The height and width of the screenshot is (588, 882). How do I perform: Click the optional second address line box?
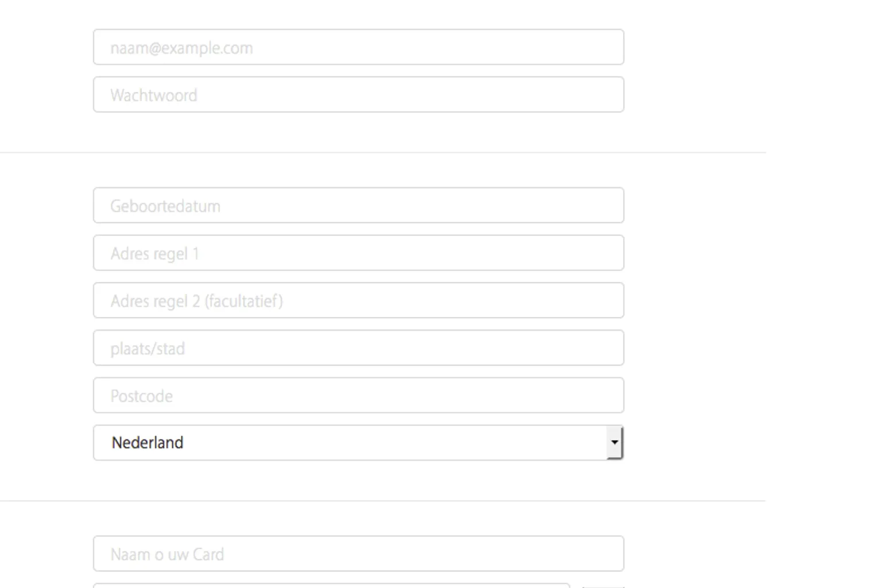click(x=358, y=301)
